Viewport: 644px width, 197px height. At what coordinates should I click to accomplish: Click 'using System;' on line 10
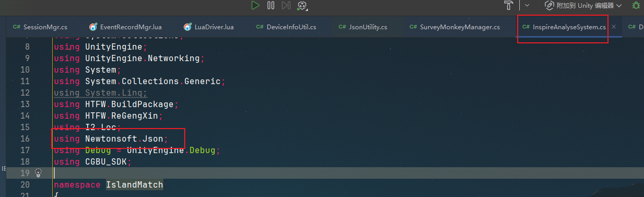coord(88,69)
